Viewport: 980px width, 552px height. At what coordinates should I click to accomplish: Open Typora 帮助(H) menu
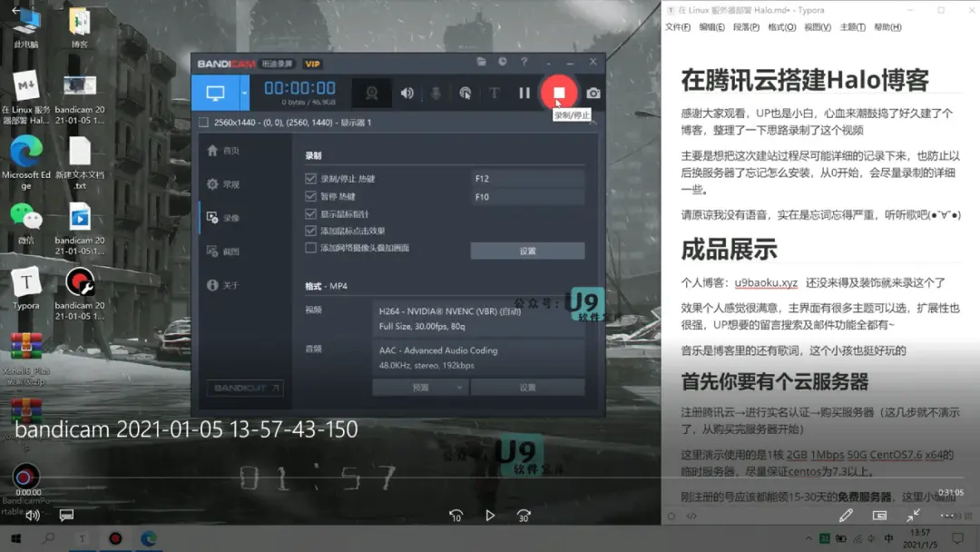[888, 27]
